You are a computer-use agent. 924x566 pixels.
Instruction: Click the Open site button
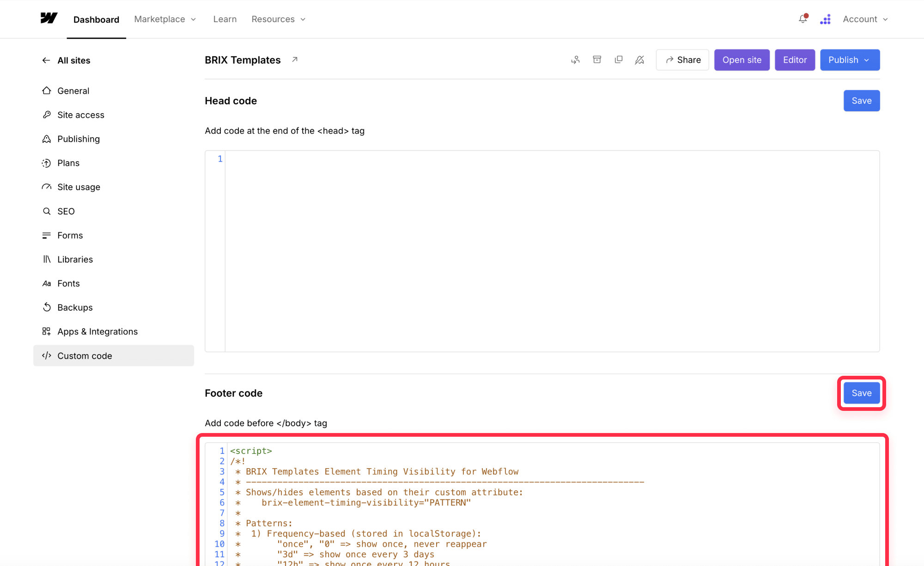click(742, 60)
